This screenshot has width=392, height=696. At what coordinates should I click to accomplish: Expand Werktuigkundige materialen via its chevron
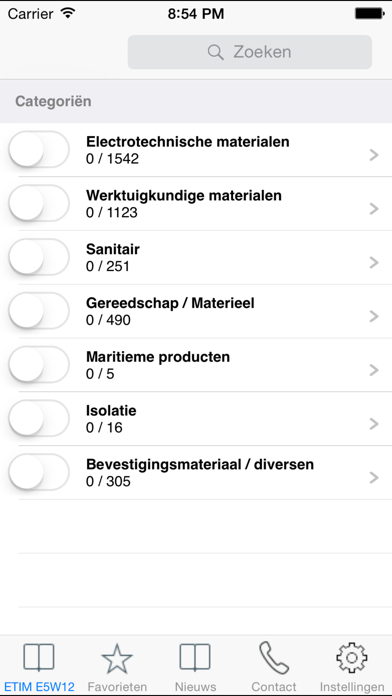(374, 209)
